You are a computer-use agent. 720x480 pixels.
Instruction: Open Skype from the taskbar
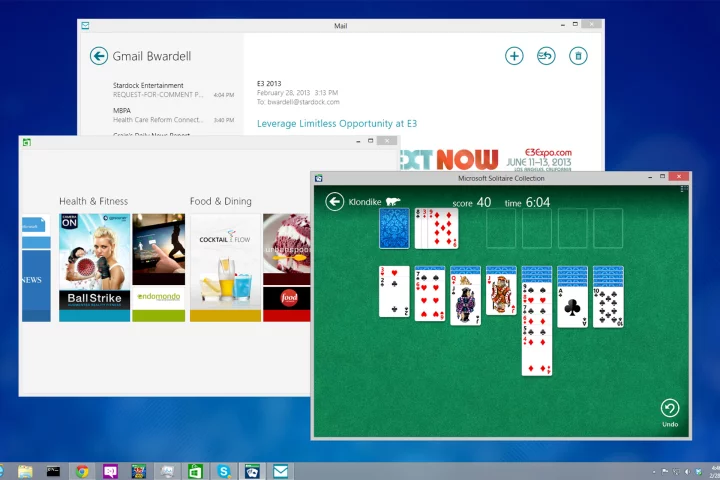point(224,471)
